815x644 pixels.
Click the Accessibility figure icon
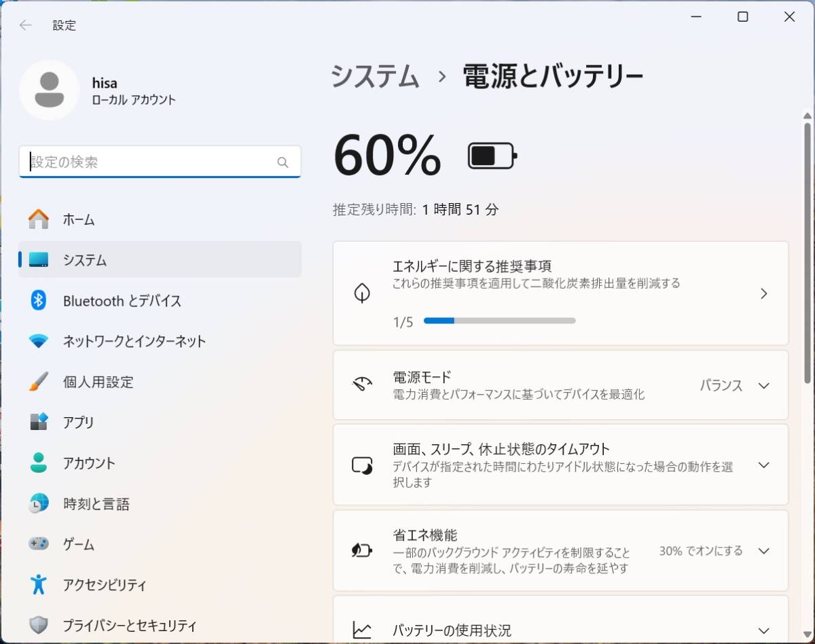(39, 584)
